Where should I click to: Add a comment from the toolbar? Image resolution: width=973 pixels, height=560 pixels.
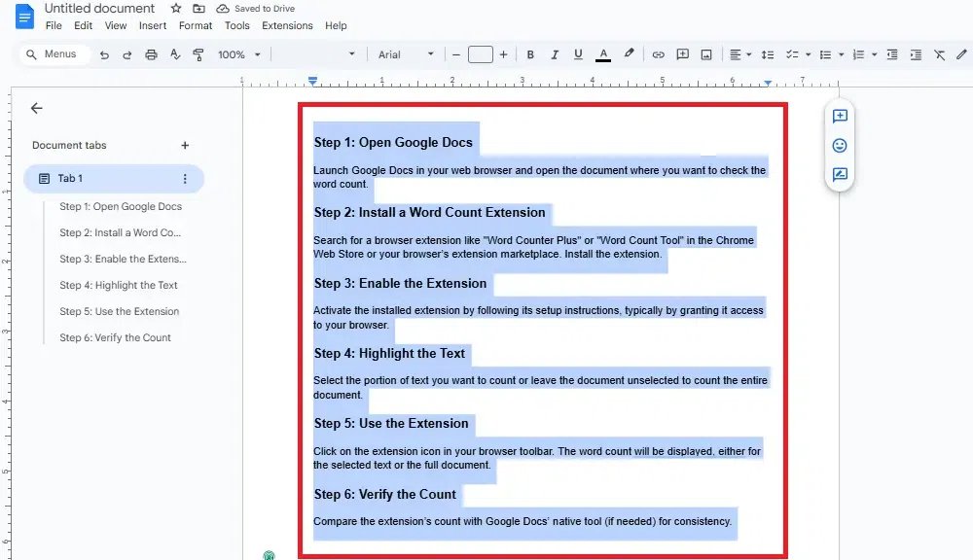(683, 54)
